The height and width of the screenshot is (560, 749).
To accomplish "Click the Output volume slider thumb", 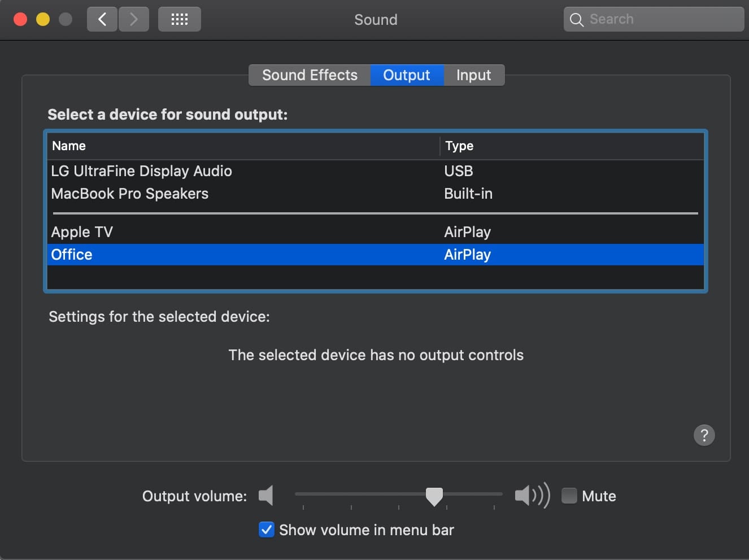I will (434, 496).
